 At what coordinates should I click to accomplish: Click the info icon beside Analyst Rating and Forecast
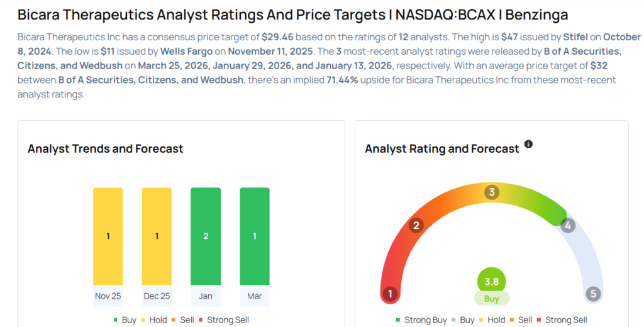(528, 145)
